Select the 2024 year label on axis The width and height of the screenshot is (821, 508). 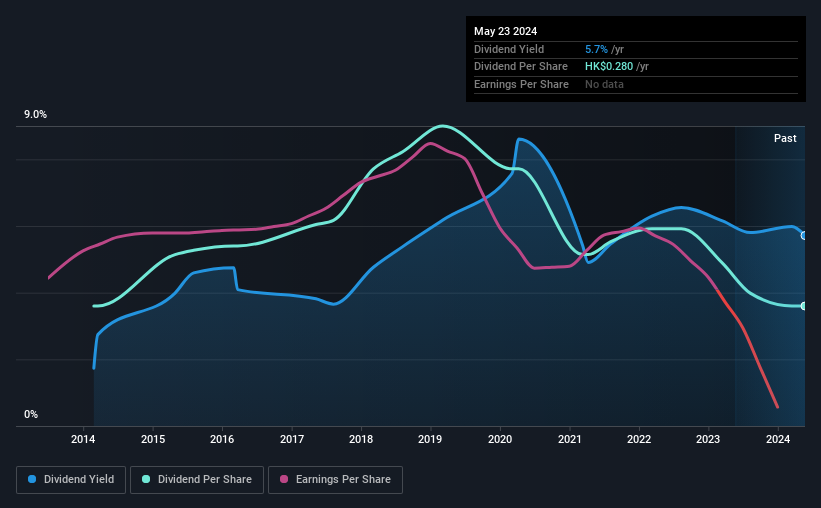coord(778,439)
